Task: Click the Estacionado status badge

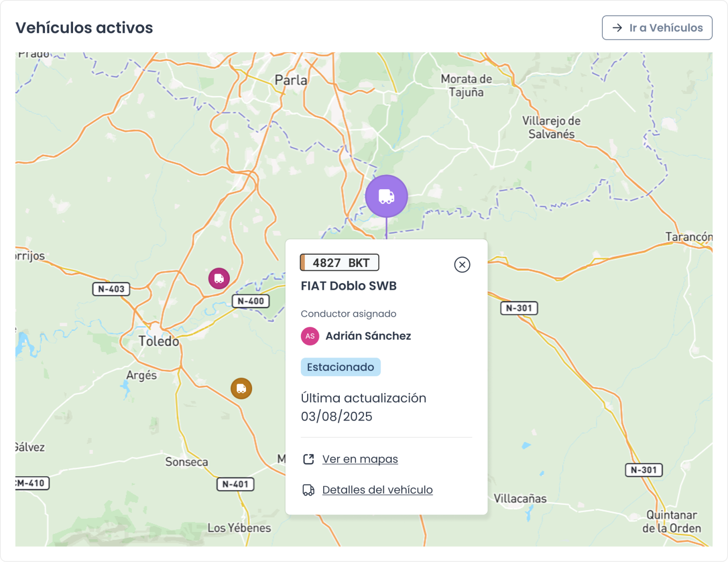Action: tap(340, 367)
